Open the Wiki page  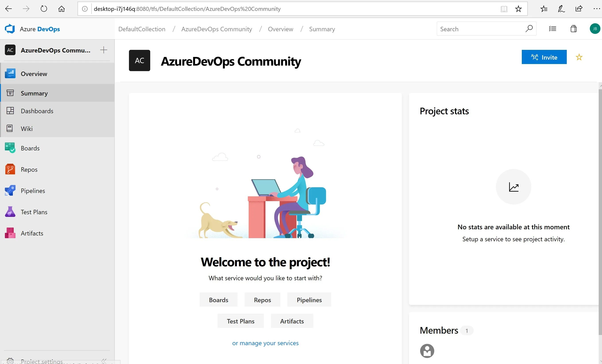point(27,128)
